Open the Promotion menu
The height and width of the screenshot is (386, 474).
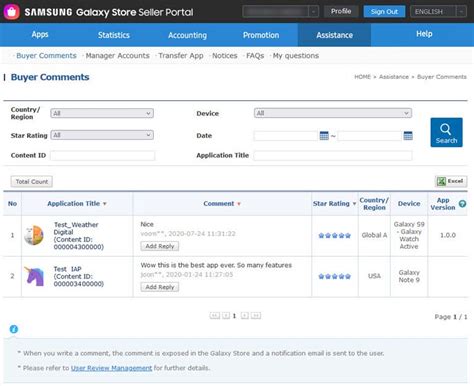click(x=261, y=35)
